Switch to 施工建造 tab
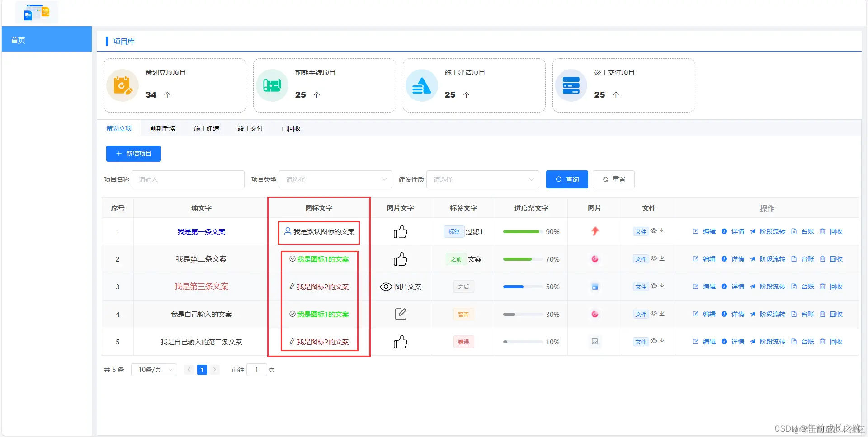This screenshot has width=868, height=437. pyautogui.click(x=207, y=128)
